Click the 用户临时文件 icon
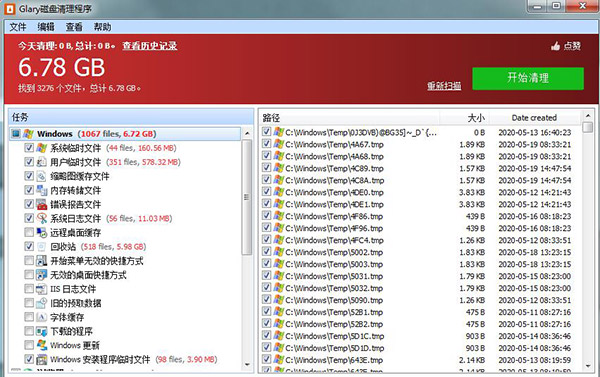 tap(41, 162)
